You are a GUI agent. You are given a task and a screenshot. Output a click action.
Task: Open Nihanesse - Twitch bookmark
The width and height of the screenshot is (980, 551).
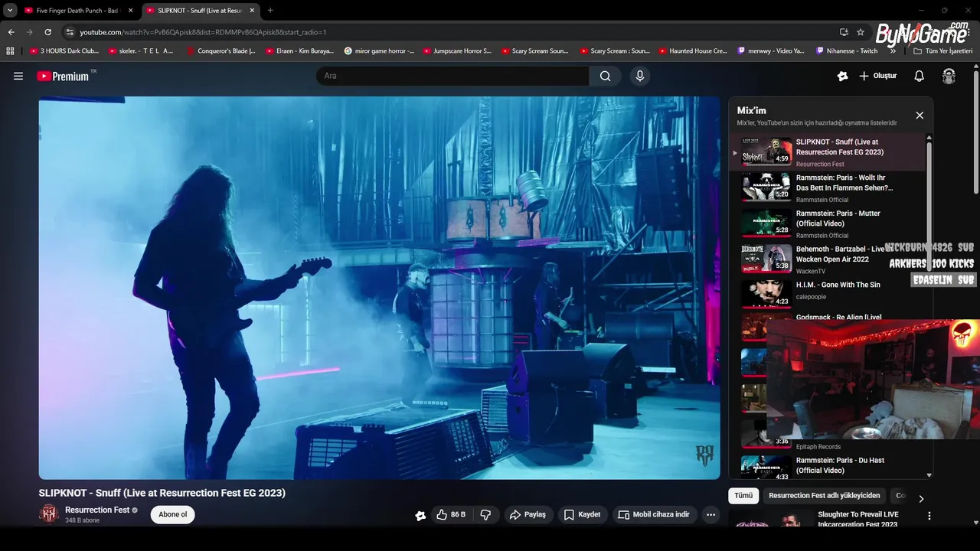click(x=847, y=51)
